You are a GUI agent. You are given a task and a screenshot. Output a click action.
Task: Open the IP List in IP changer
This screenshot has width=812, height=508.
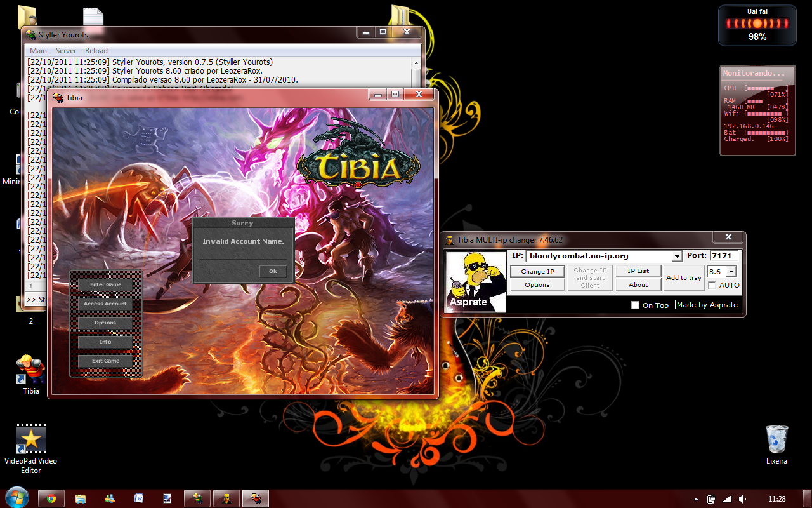(x=638, y=271)
